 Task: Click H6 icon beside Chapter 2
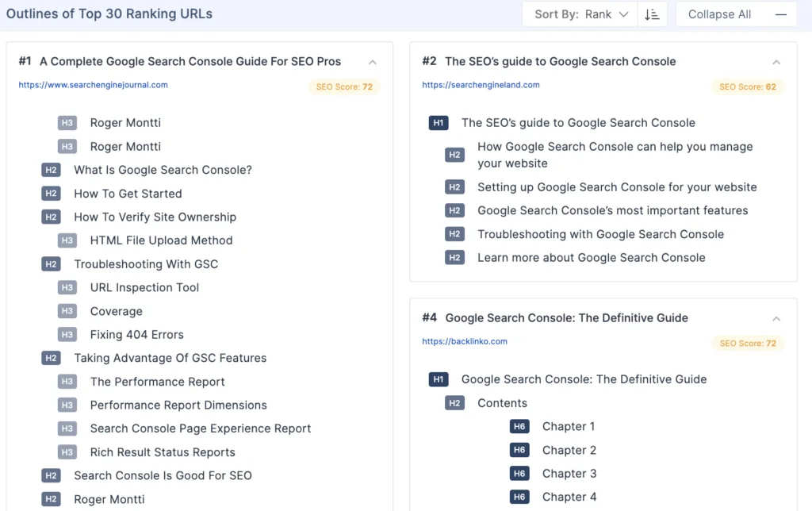[x=519, y=450]
